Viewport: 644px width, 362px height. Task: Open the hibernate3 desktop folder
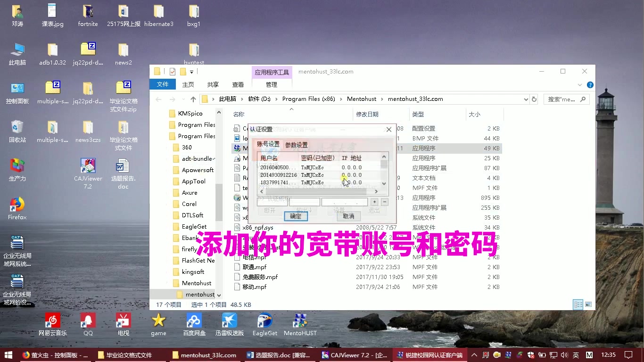158,16
